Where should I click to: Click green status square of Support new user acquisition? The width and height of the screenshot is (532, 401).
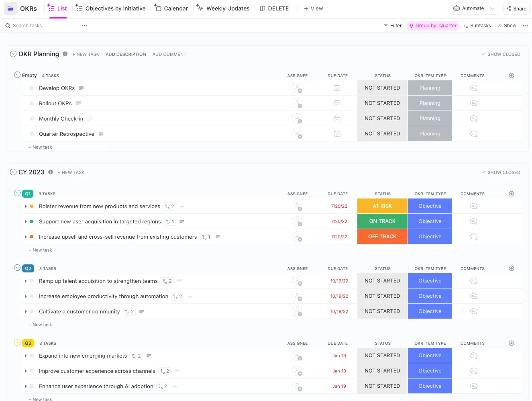tap(32, 221)
